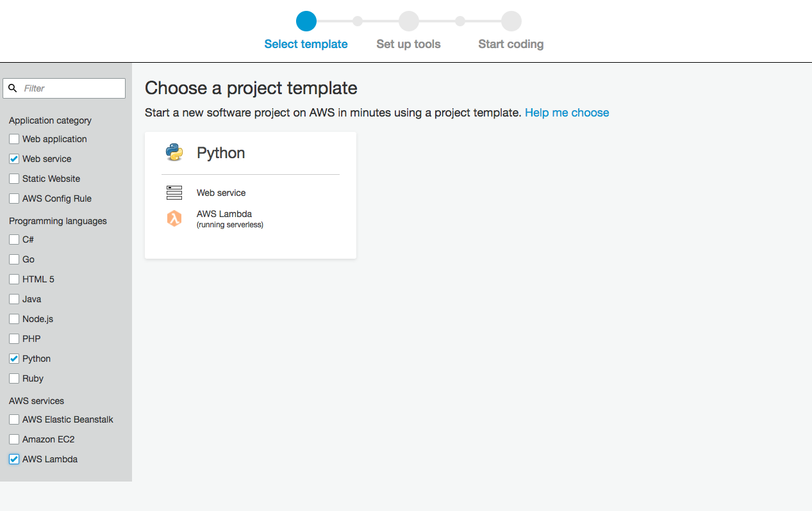Select the Python project template card
This screenshot has width=812, height=511.
pos(251,195)
